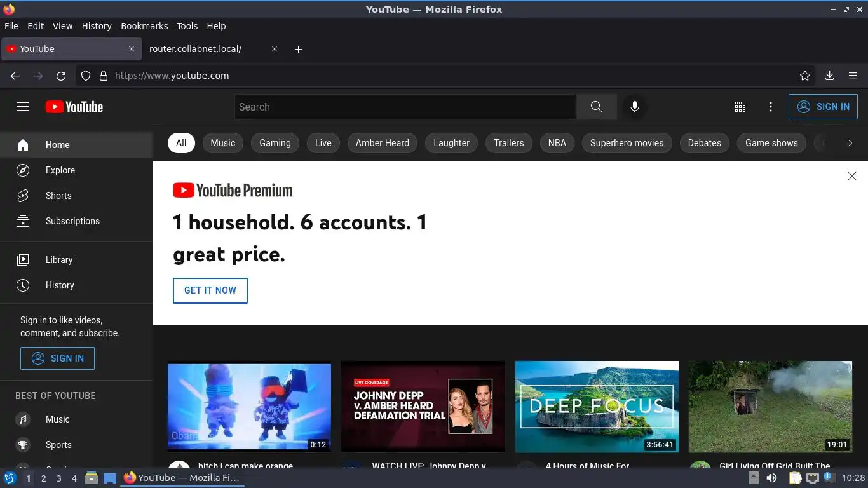Click the YouTube logo
Image resolution: width=868 pixels, height=488 pixels.
(74, 107)
